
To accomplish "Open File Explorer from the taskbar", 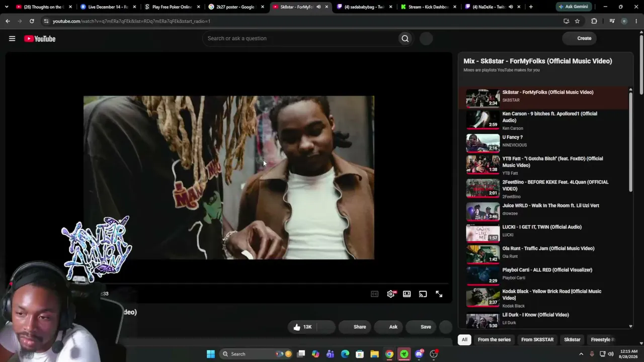I will click(374, 354).
